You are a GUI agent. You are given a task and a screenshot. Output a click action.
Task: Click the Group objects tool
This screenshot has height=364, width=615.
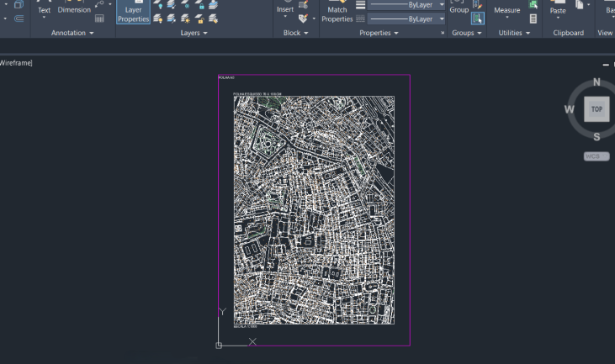(x=459, y=8)
